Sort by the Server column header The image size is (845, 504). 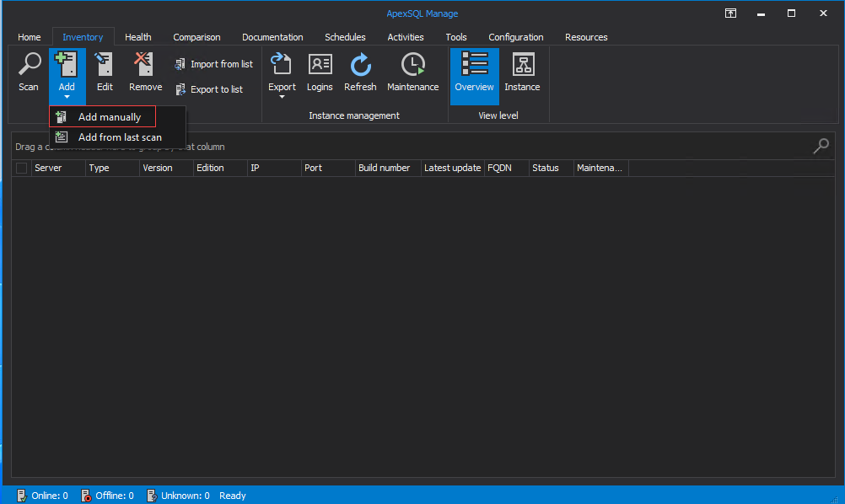58,168
